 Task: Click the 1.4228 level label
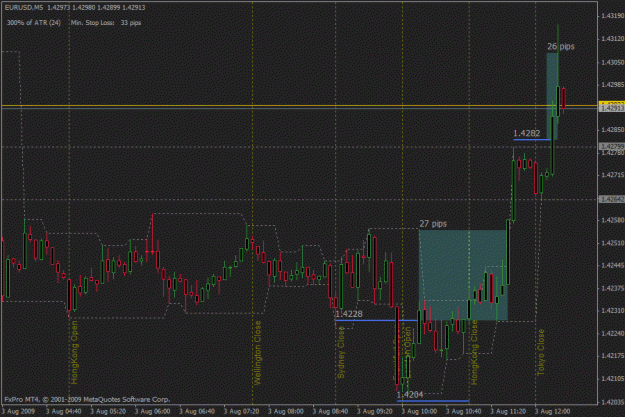pos(349,314)
